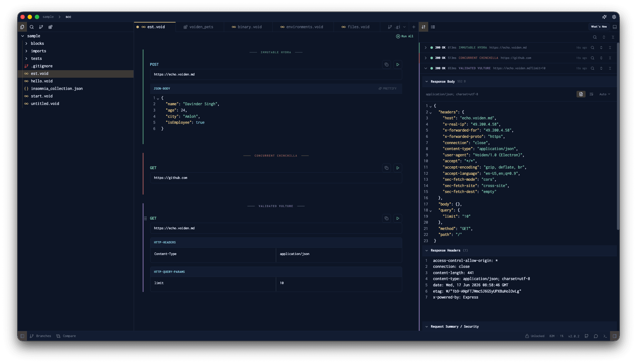Expand the Concurrent Chinchilla response row
Screen dimensions: 637x364
pos(425,58)
